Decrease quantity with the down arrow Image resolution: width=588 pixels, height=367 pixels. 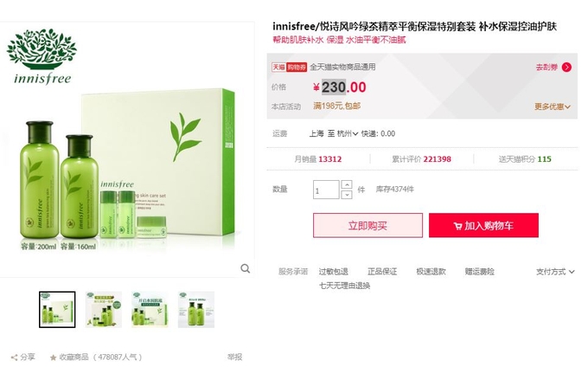pyautogui.click(x=347, y=195)
